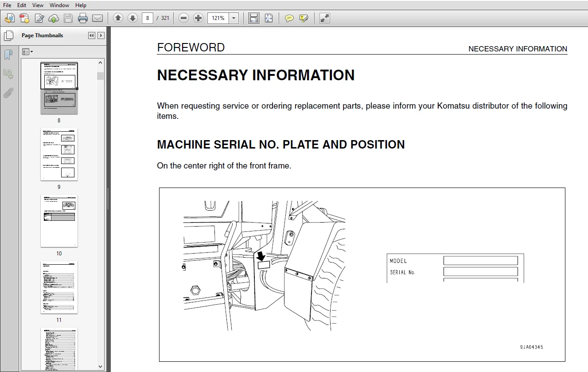Screen dimensions: 588x372
Task: Click the Print icon
Action: (x=83, y=18)
